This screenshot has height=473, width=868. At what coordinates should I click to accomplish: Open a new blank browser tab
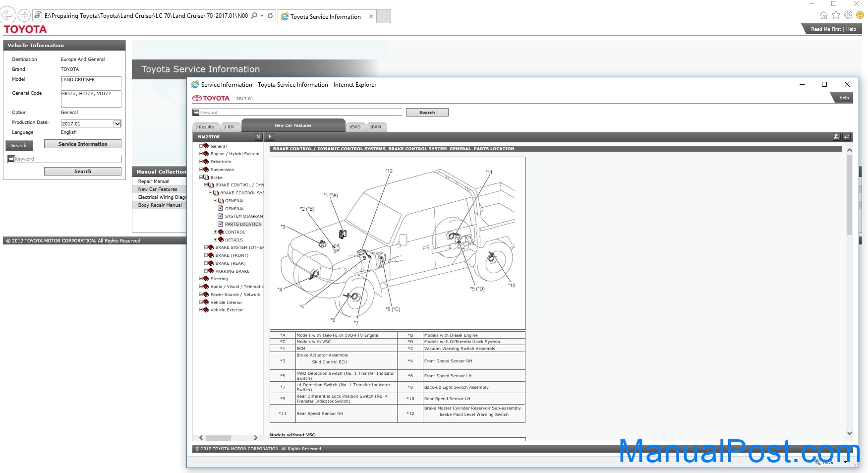[384, 16]
